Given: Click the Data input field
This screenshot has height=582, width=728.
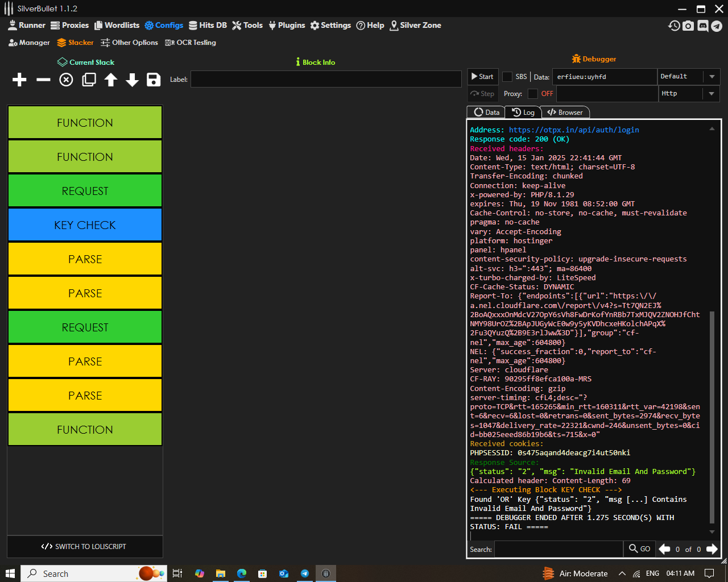Looking at the screenshot, I should coord(605,77).
